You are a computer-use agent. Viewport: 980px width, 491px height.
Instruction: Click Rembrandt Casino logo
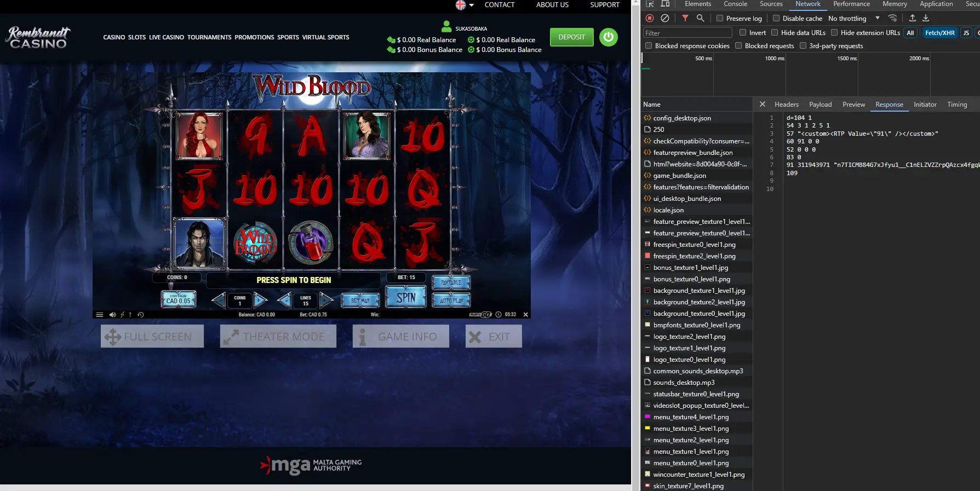[x=38, y=37]
